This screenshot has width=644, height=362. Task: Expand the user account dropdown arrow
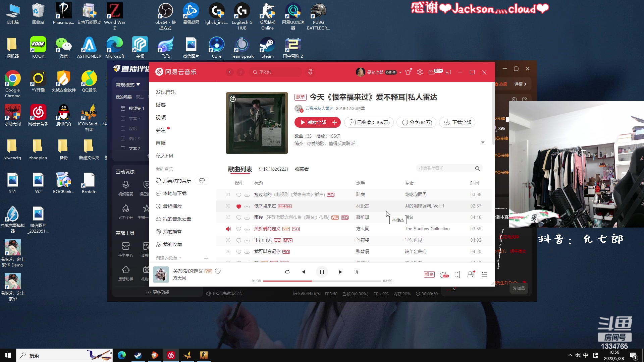[x=400, y=72]
